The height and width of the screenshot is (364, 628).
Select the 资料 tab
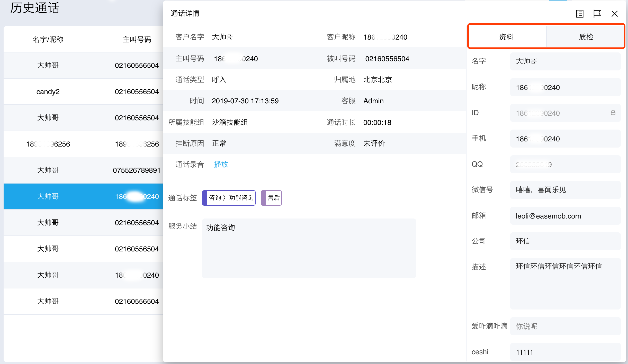506,37
